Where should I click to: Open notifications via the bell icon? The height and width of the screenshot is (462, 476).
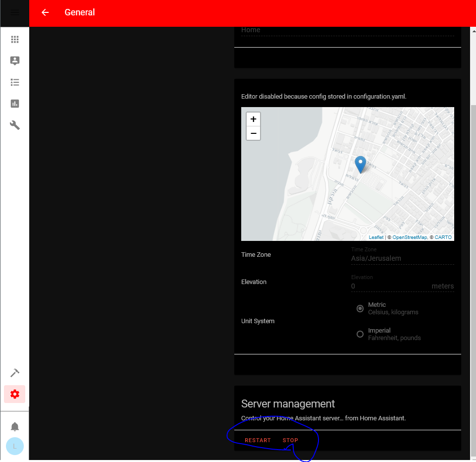[14, 426]
